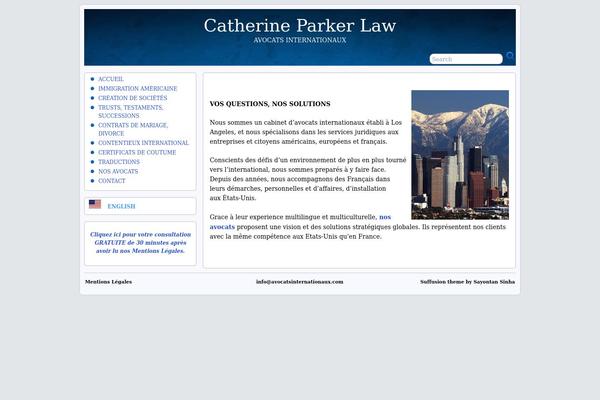Switch site language to English

pos(121,206)
